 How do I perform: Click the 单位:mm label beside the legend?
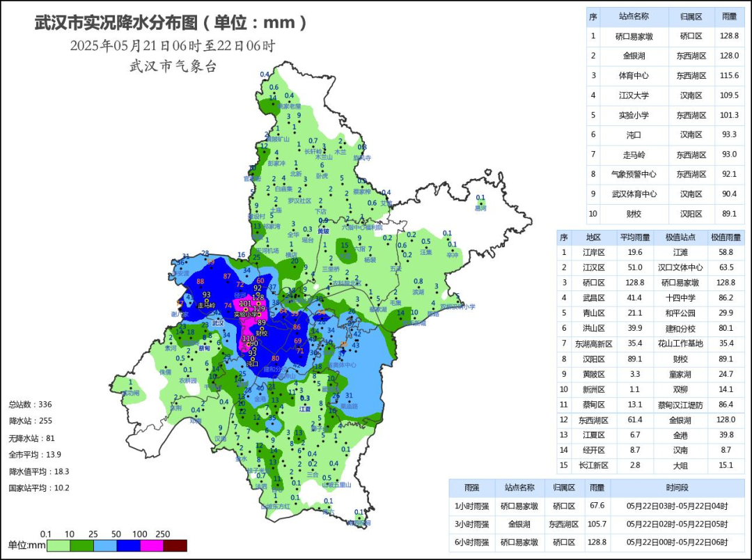click(x=27, y=545)
